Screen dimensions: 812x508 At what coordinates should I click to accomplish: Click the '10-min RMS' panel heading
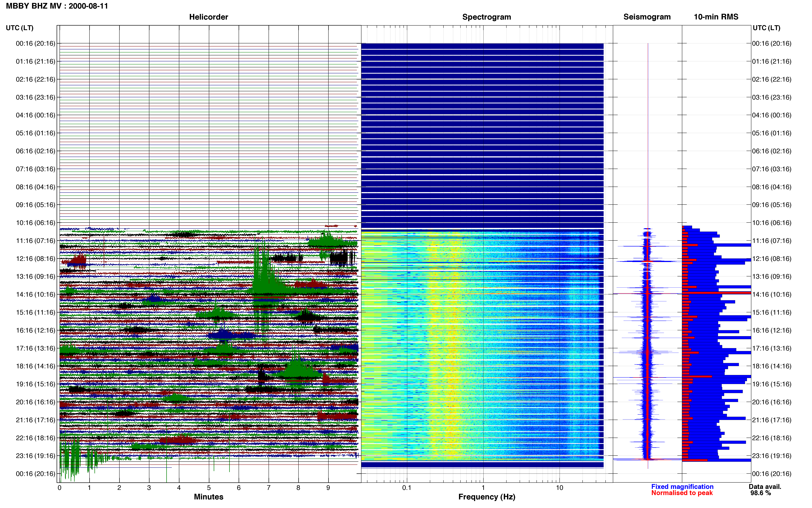point(716,17)
